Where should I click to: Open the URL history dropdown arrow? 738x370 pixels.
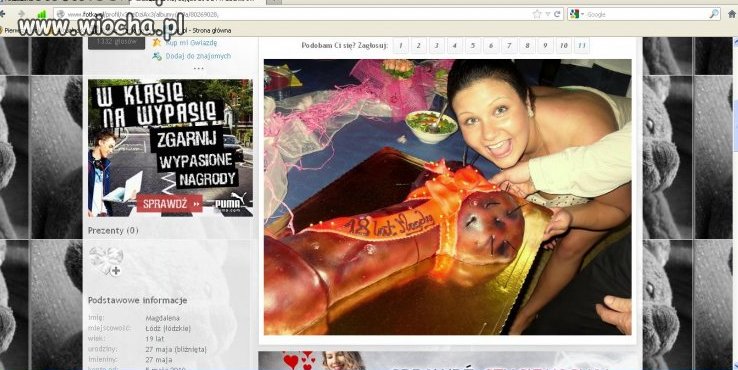547,15
